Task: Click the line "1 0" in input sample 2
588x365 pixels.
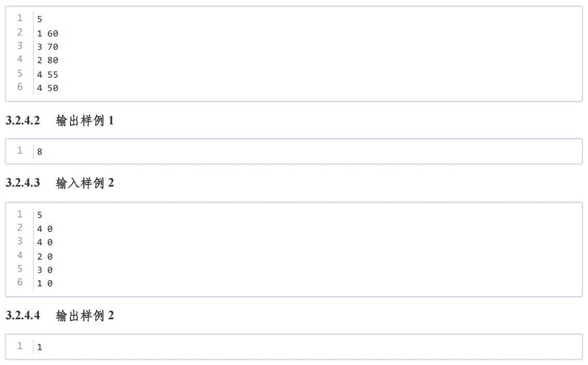Action: click(x=45, y=283)
